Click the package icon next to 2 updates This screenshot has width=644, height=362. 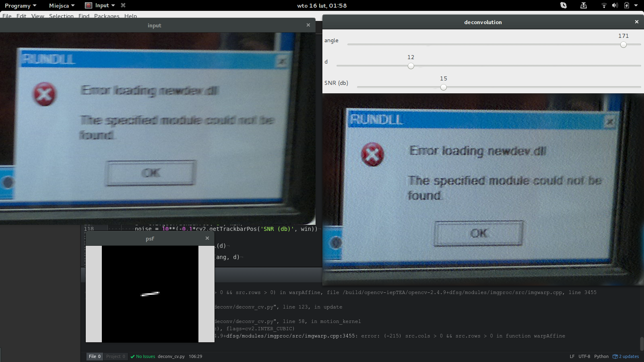click(x=615, y=356)
